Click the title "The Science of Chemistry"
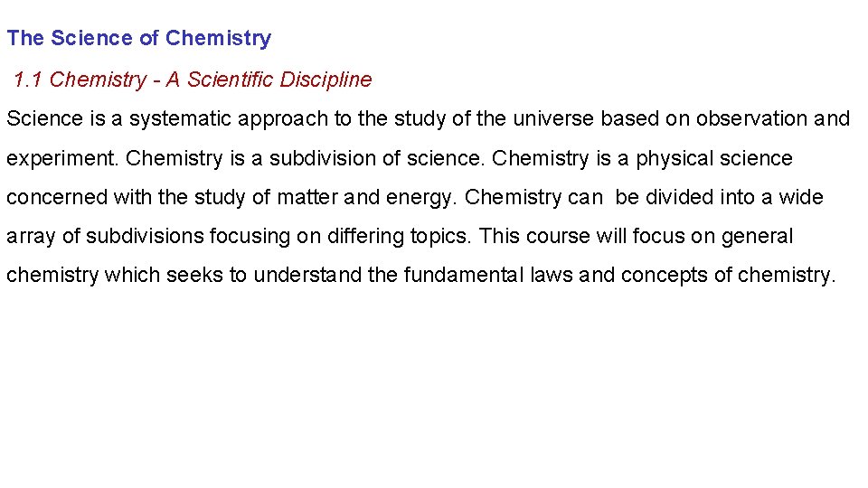This screenshot has height=488, width=868. tap(138, 38)
